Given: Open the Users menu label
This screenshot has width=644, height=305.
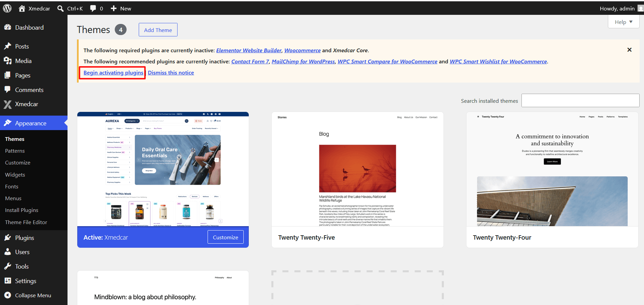Looking at the screenshot, I should coord(22,252).
